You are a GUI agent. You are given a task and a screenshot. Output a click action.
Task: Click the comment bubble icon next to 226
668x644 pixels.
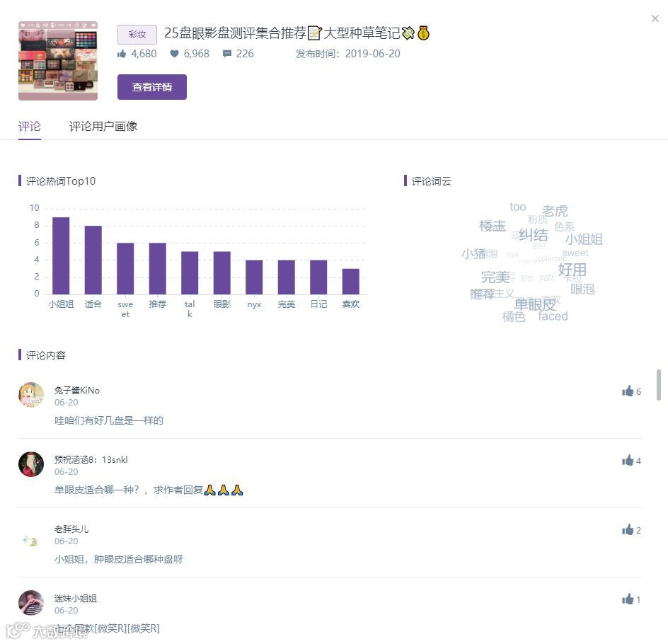coord(227,54)
